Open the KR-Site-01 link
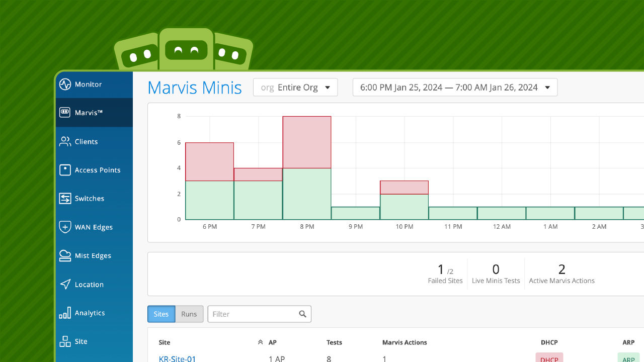Image resolution: width=644 pixels, height=362 pixels. click(177, 358)
